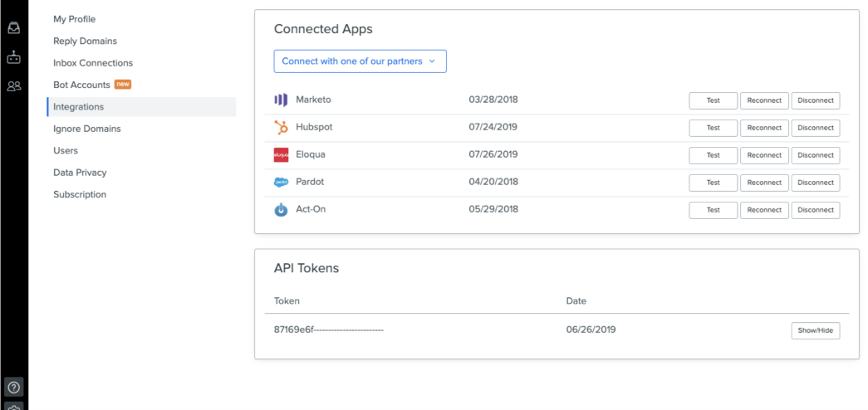This screenshot has height=410, width=868.
Task: Disconnect the Pardot integration
Action: coord(816,183)
